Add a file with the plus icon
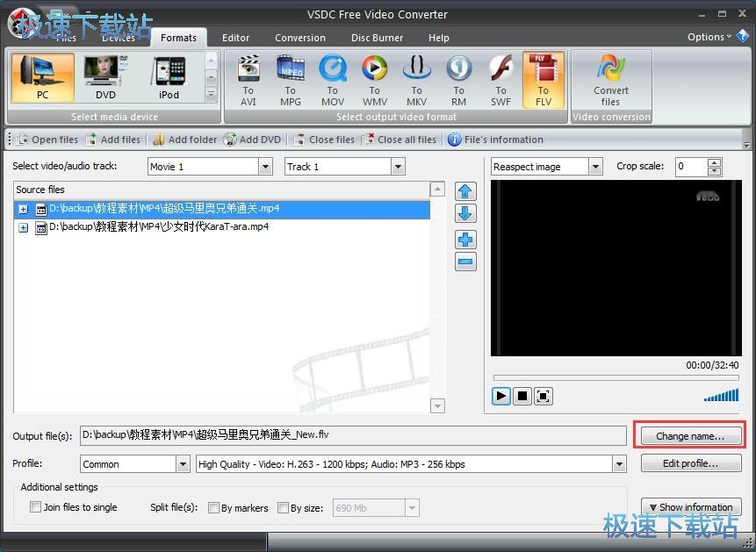This screenshot has width=756, height=552. (465, 240)
